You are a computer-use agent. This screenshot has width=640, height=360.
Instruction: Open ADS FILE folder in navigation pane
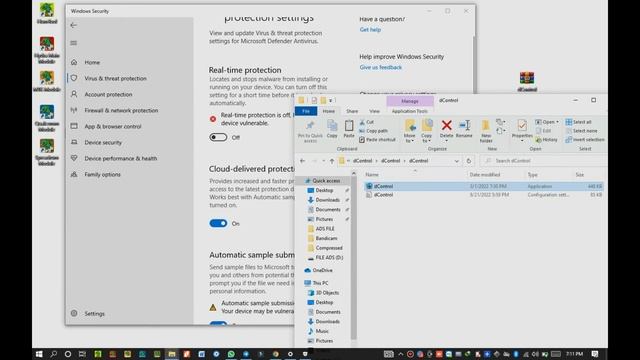tap(325, 229)
